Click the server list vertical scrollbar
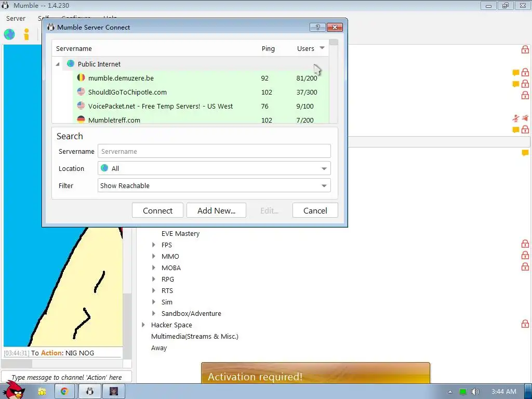Screen dimensions: 532x399 334,82
